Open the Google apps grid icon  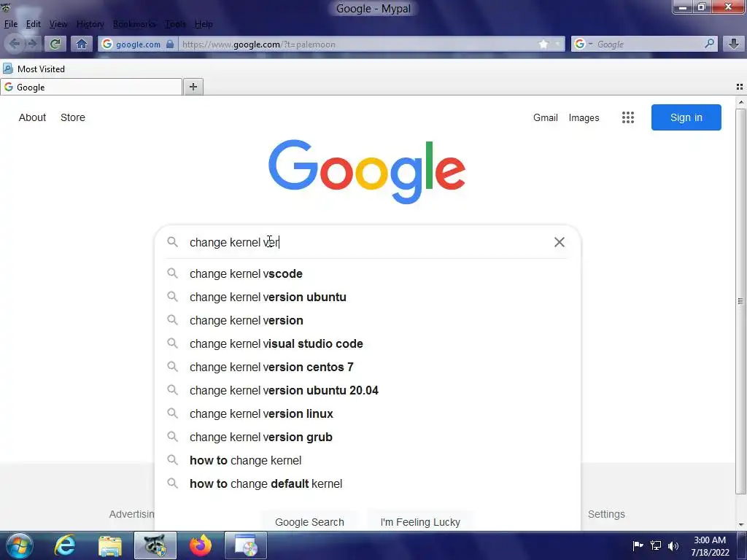tap(628, 117)
